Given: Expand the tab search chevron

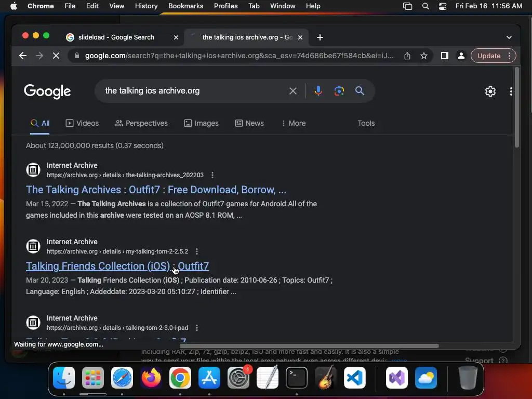Looking at the screenshot, I should [509, 37].
